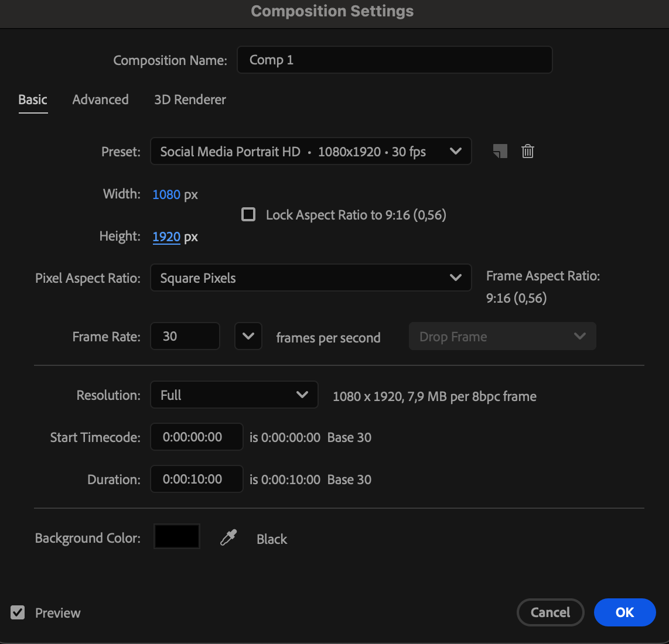This screenshot has width=669, height=644.
Task: Select the Basic tab
Action: pyautogui.click(x=33, y=100)
